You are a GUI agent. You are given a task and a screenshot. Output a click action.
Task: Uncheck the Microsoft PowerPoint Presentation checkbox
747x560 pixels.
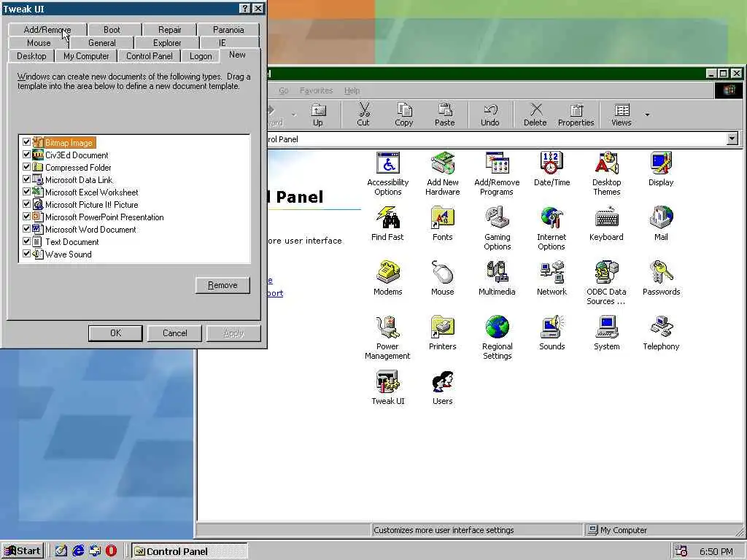(27, 216)
